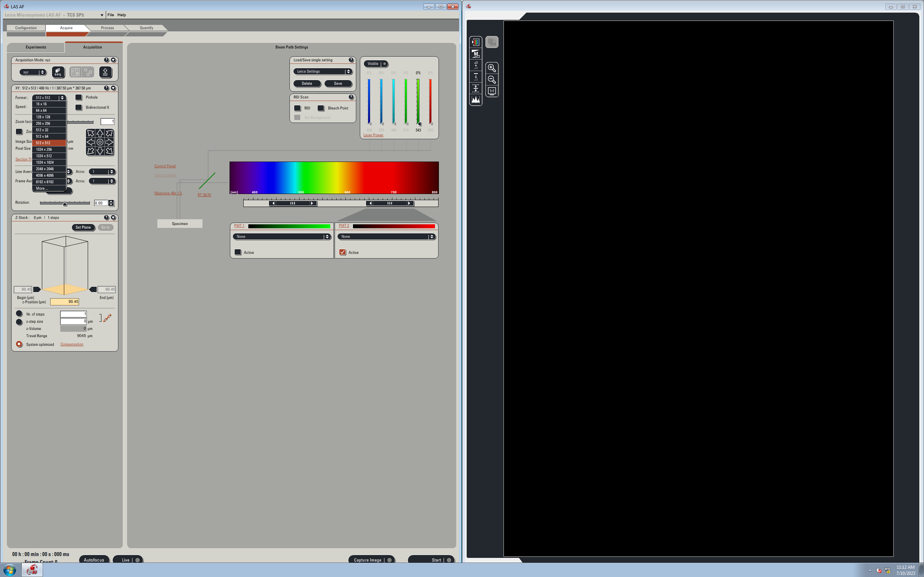Click the Rotation slider handle
This screenshot has width=924, height=577.
(65, 204)
